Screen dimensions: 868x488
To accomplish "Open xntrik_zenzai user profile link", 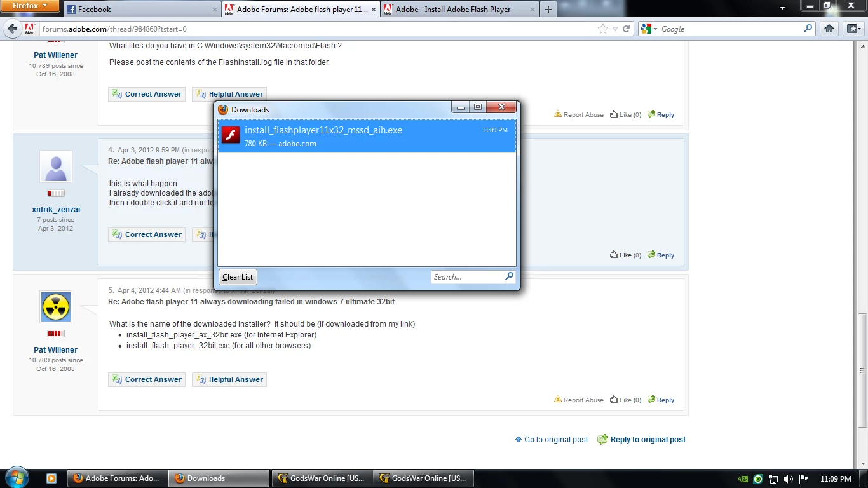I will [56, 210].
